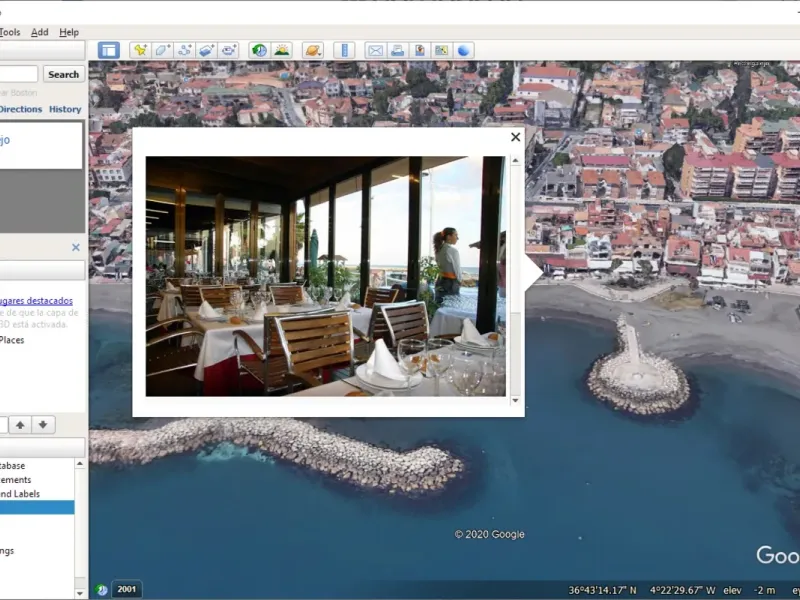The height and width of the screenshot is (600, 800).
Task: Open the Tools menu
Action: [x=9, y=32]
